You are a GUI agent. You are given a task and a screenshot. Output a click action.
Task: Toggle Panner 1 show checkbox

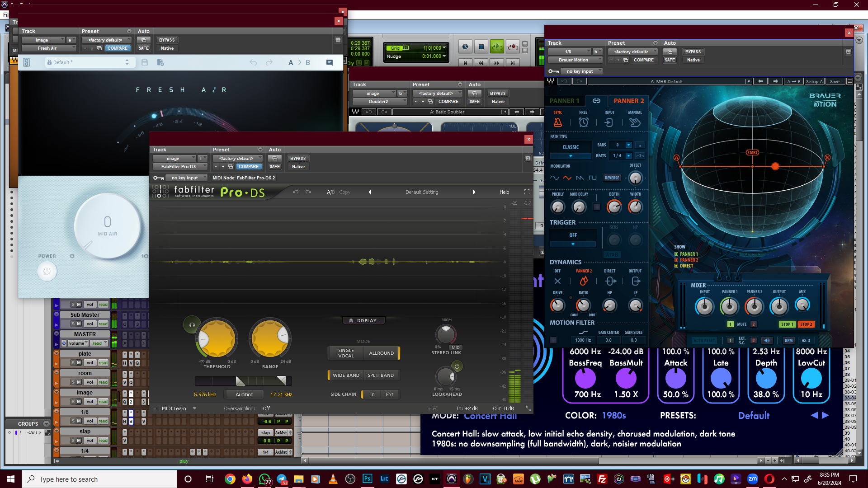pyautogui.click(x=676, y=254)
